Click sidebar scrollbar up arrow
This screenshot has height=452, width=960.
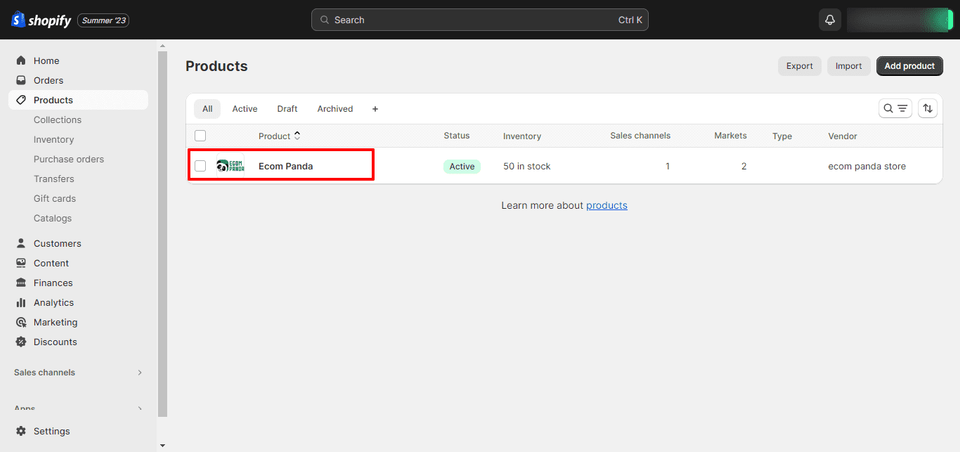pyautogui.click(x=162, y=45)
